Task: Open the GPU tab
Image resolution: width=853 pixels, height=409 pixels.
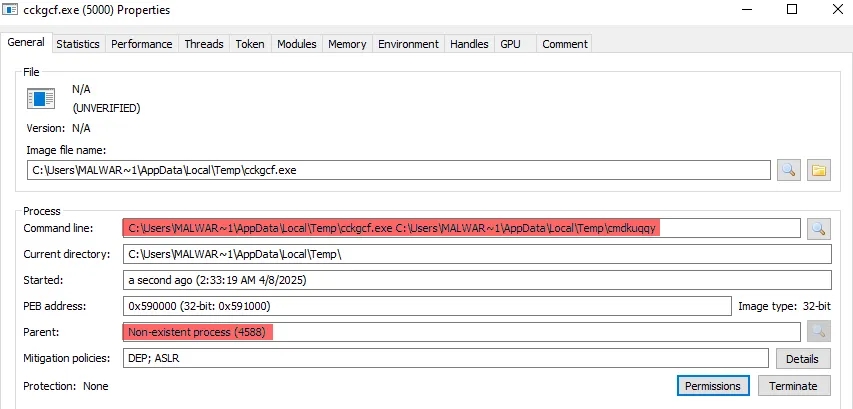Action: click(510, 44)
